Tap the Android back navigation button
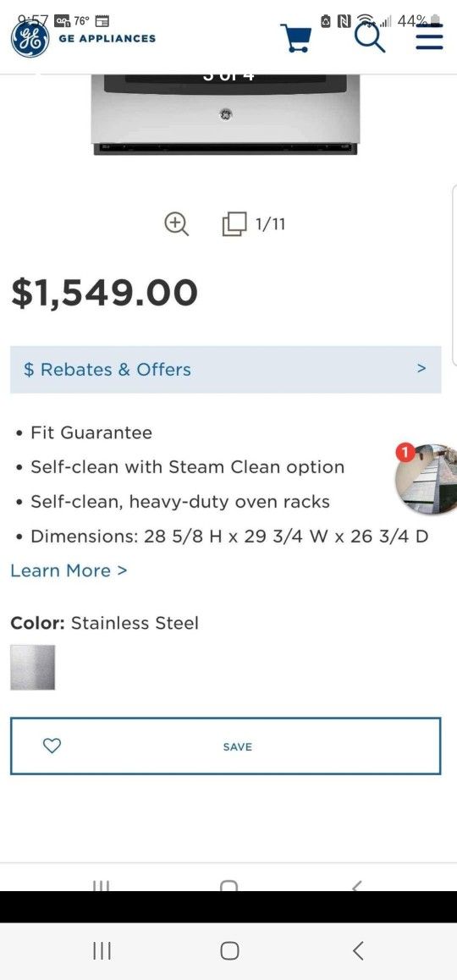Screen dimensions: 457x980 click(358, 950)
